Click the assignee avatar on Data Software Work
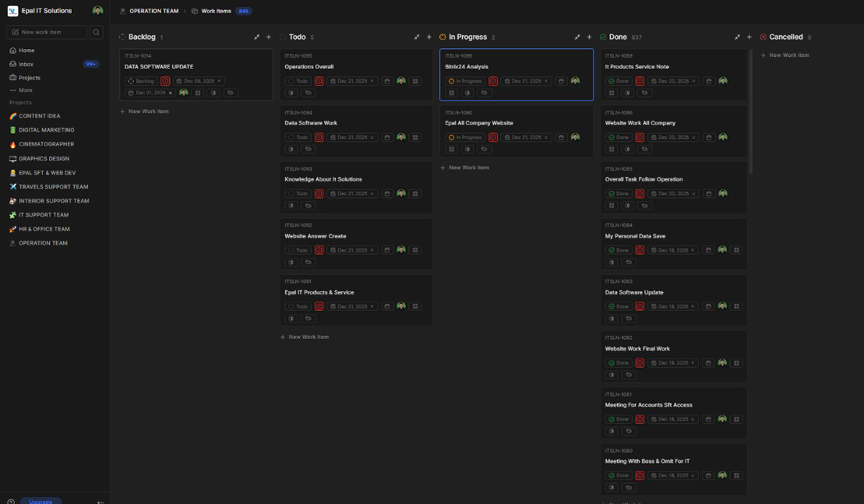 tap(401, 137)
